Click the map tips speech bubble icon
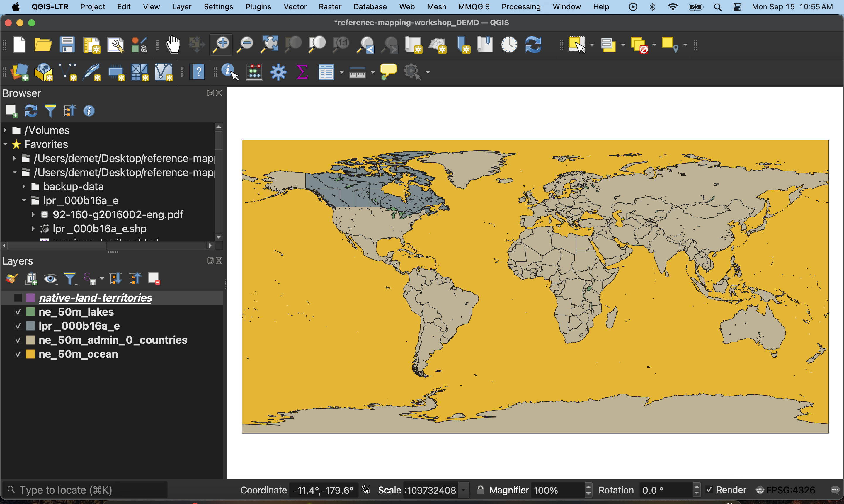844x504 pixels. click(388, 71)
